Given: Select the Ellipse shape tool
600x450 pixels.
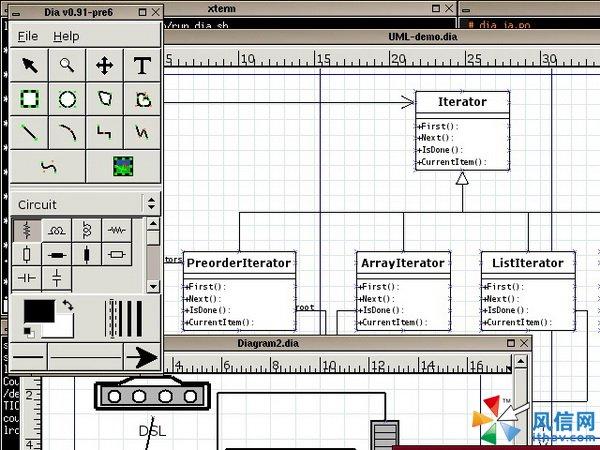Looking at the screenshot, I should point(67,99).
